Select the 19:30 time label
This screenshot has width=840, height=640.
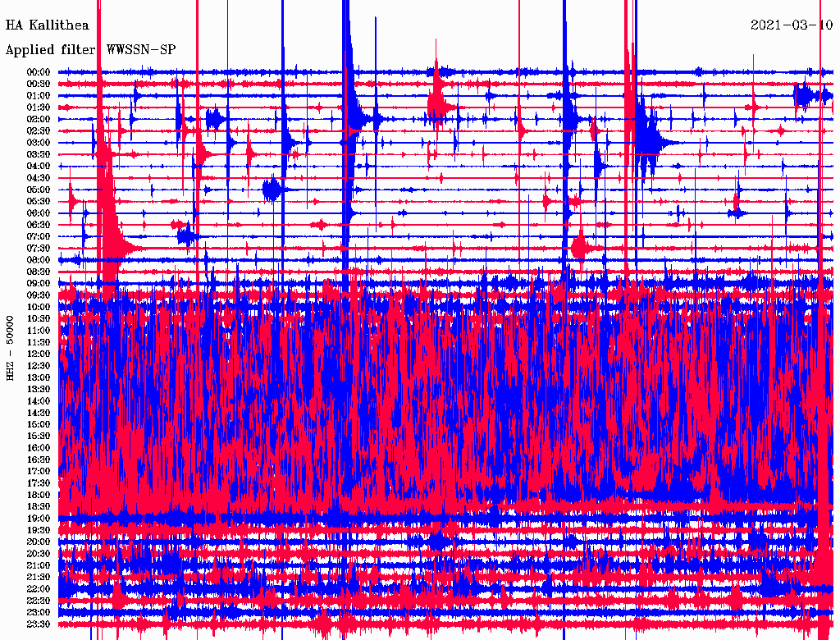(x=39, y=531)
